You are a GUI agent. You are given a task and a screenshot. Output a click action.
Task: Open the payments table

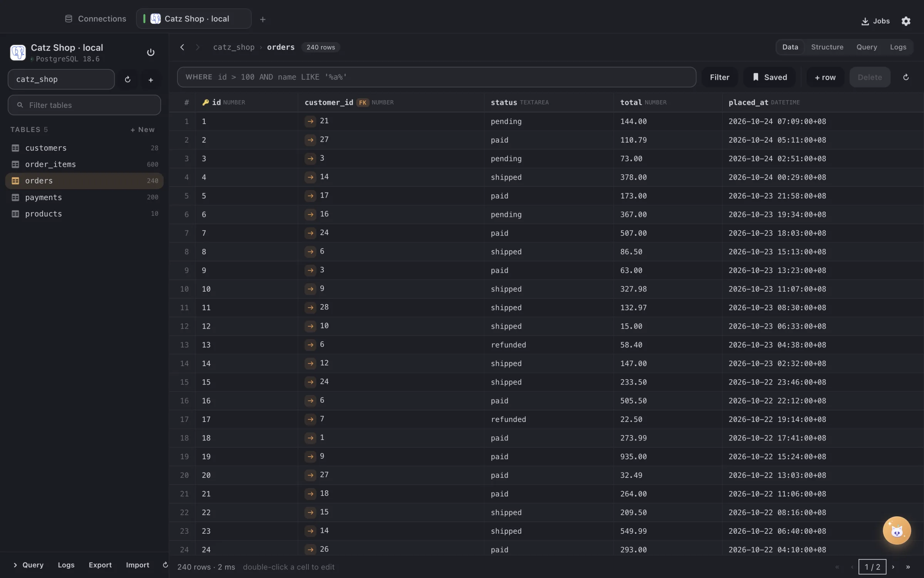[84, 197]
